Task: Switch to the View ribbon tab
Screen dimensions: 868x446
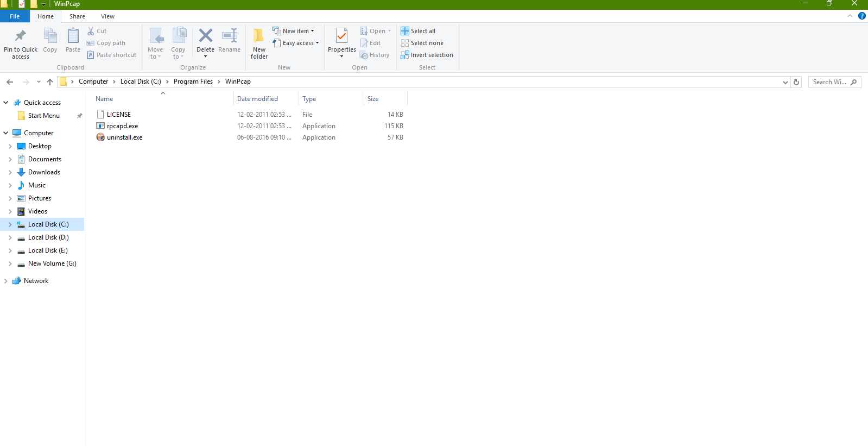Action: pyautogui.click(x=107, y=16)
